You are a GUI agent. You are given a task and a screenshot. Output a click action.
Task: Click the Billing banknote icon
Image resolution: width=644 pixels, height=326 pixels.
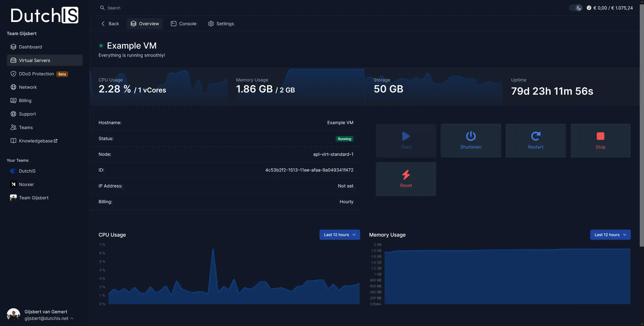pyautogui.click(x=13, y=100)
